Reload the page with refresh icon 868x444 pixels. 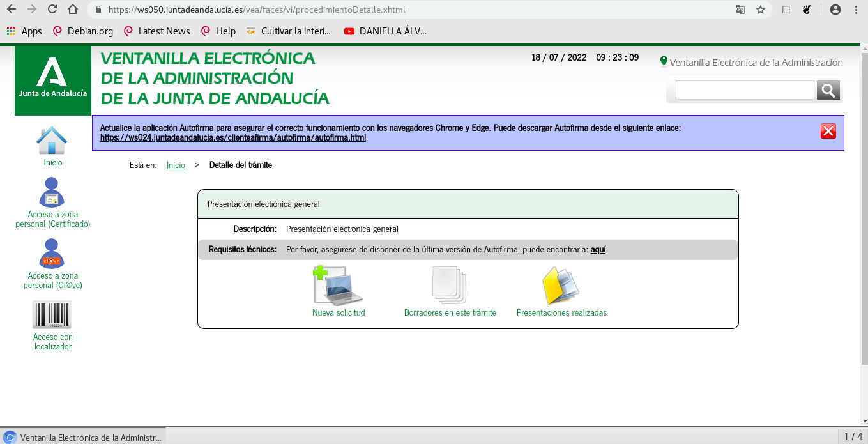pos(52,10)
